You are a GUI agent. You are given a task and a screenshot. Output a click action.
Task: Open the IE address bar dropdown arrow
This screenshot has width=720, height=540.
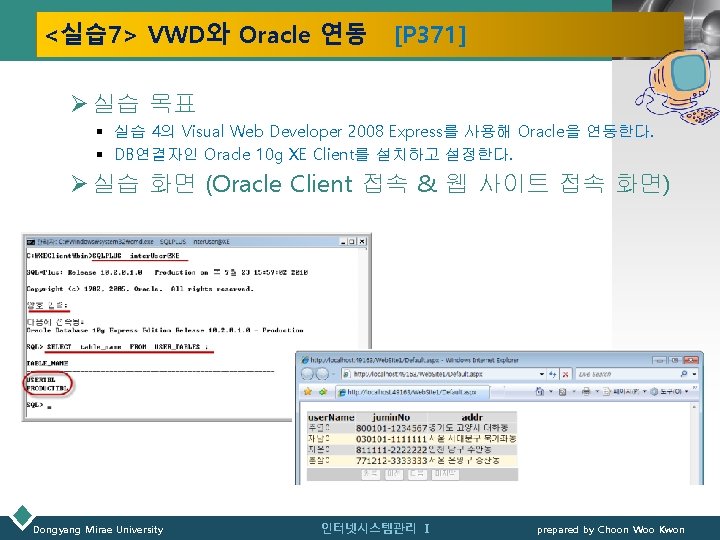[542, 374]
